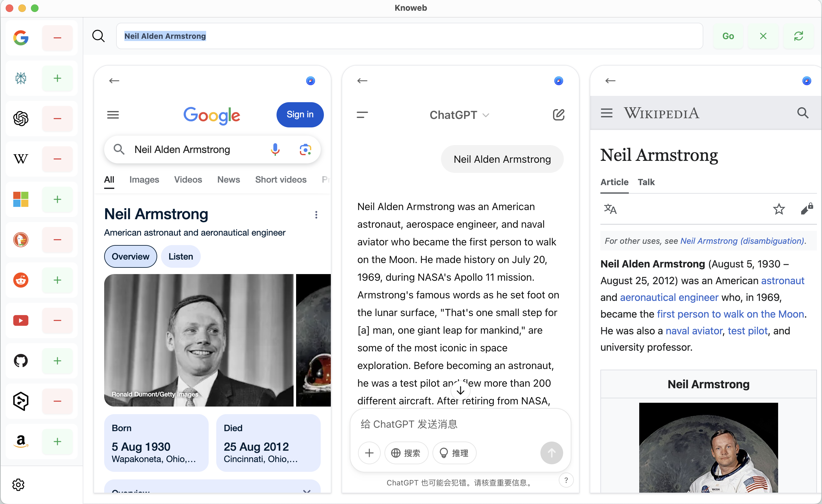
Task: Click the ChatGPT attach plus button
Action: click(369, 453)
